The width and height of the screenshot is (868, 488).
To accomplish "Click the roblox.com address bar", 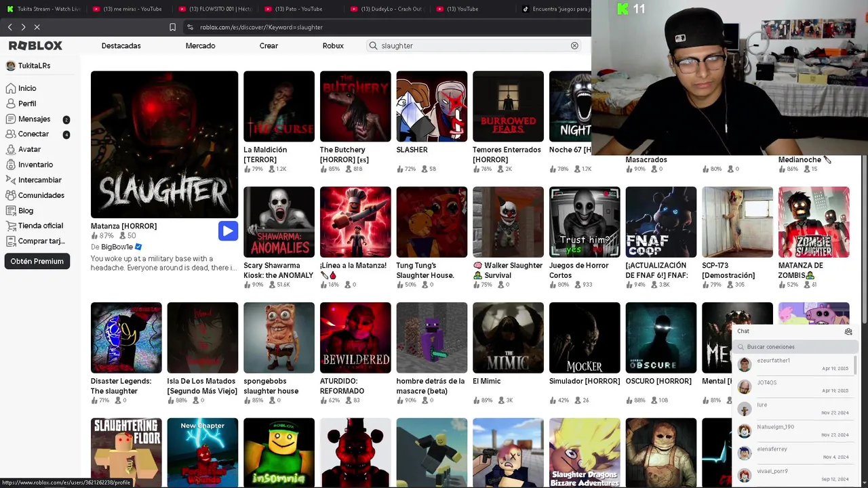I will tap(387, 27).
